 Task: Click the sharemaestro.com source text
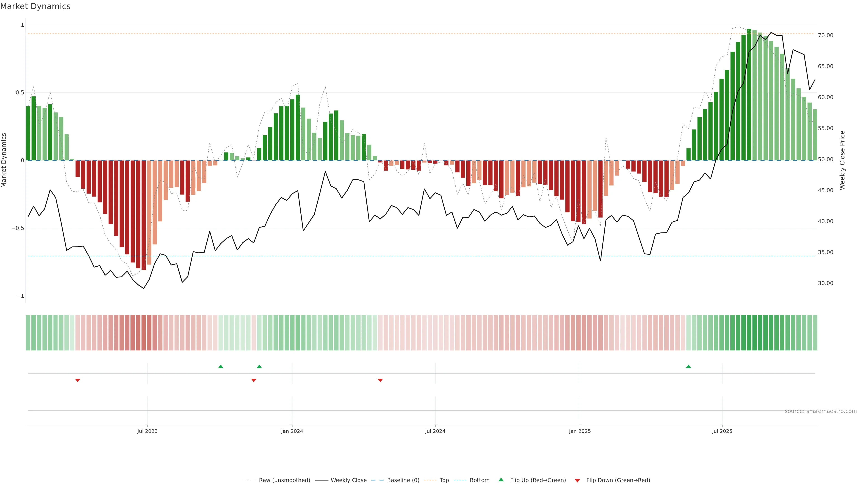click(821, 411)
